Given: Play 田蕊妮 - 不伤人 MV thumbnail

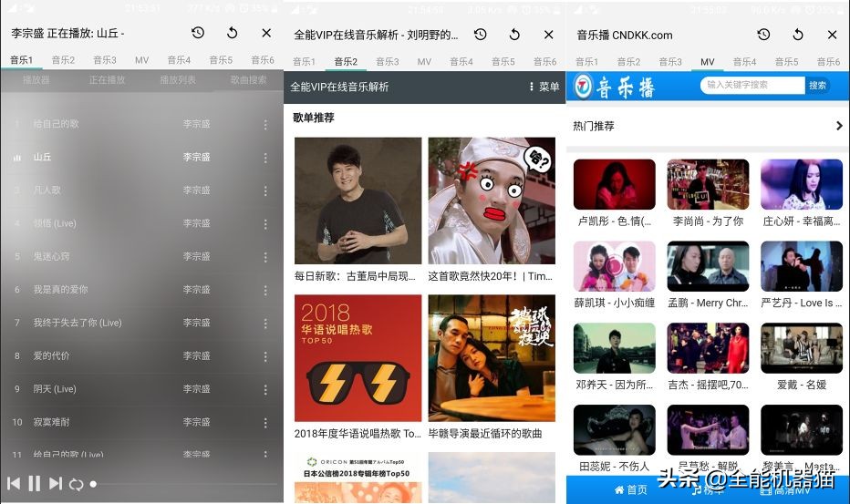Looking at the screenshot, I should tap(614, 430).
